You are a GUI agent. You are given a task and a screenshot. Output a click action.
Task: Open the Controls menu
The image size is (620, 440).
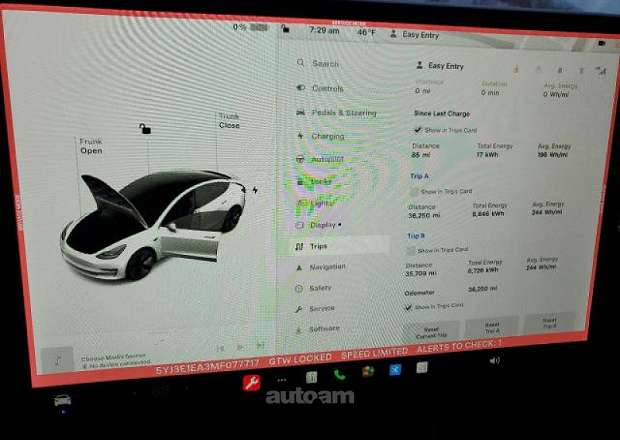[326, 88]
